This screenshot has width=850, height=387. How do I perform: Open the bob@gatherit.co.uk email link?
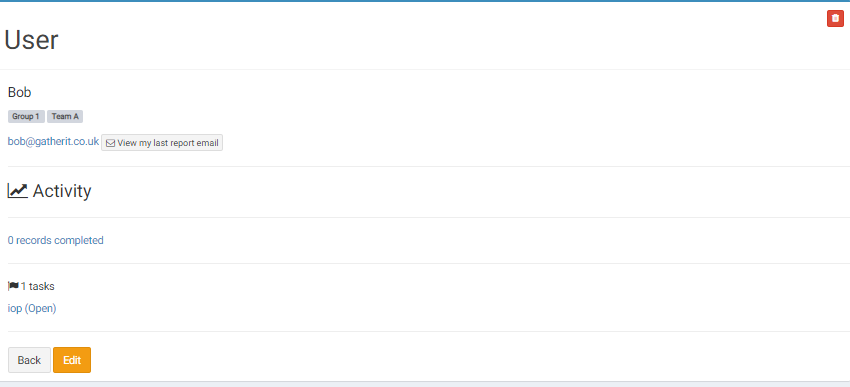pos(53,141)
